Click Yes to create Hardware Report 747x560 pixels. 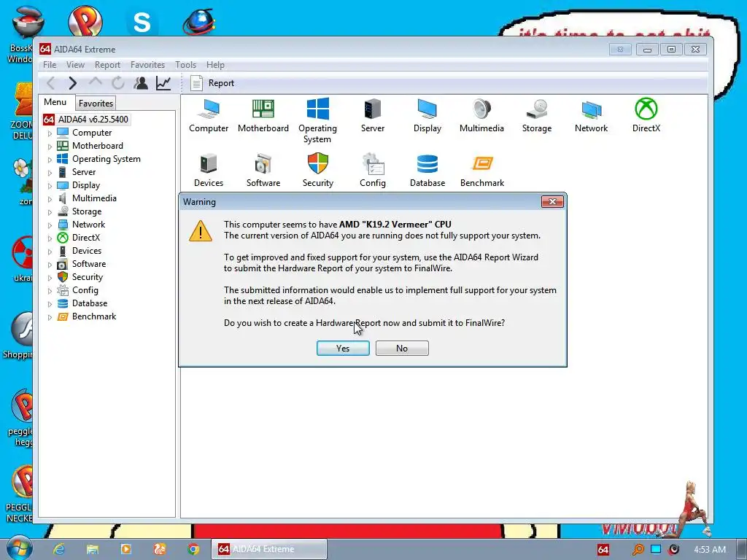(343, 348)
